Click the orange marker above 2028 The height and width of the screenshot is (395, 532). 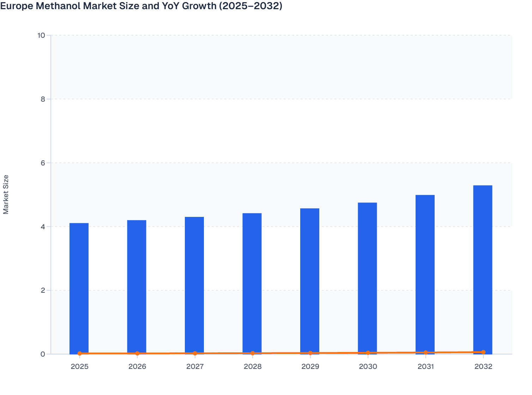click(x=253, y=353)
